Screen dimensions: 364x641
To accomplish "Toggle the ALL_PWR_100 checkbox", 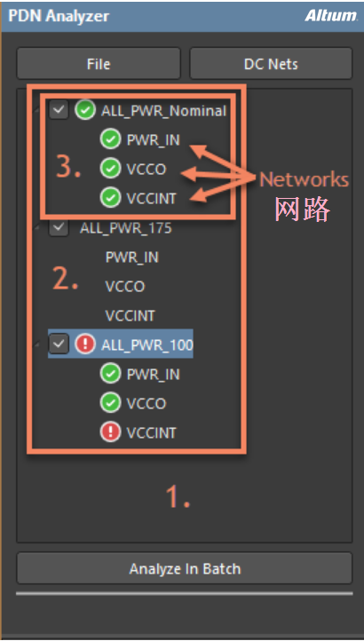I will tap(59, 344).
